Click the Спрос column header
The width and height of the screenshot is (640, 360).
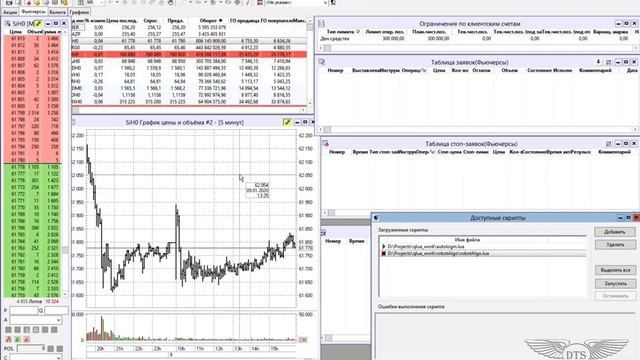150,20
